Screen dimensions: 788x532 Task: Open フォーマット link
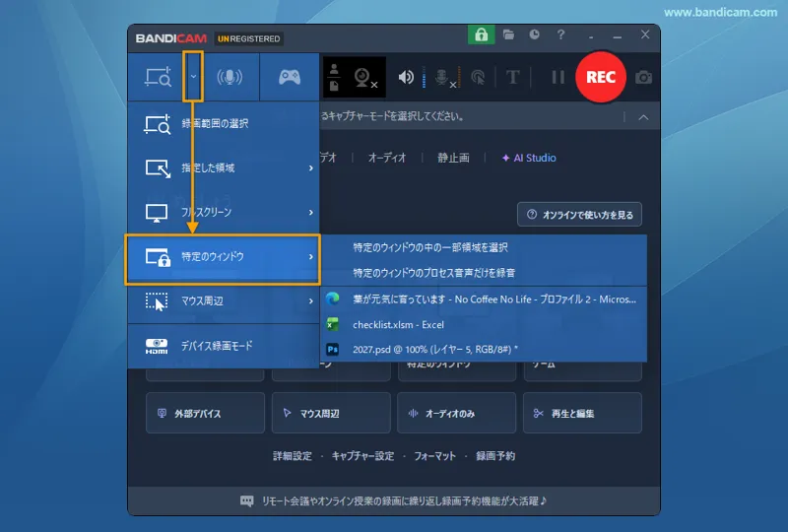434,456
